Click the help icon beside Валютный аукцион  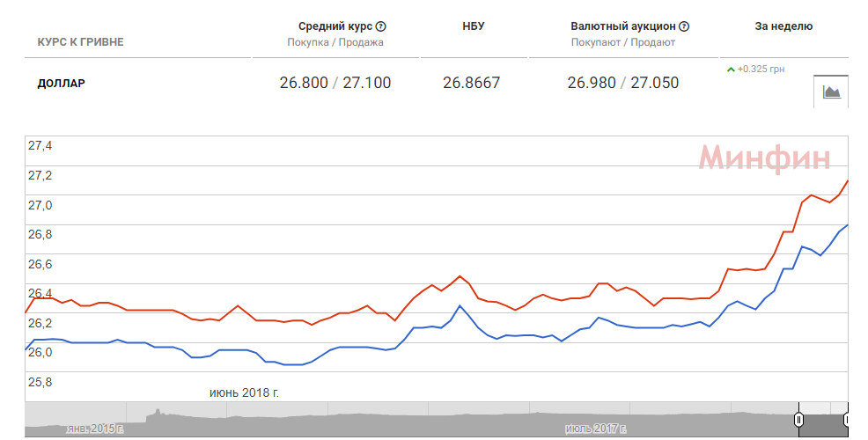click(684, 26)
